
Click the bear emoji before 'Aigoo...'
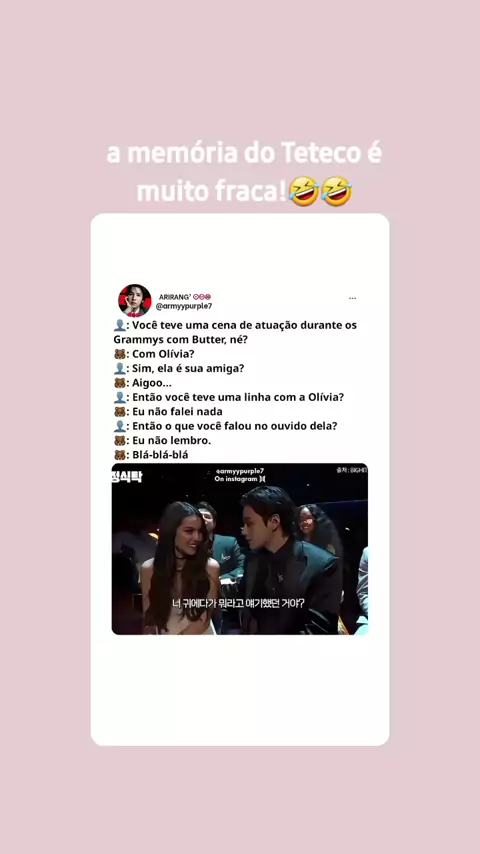point(119,383)
